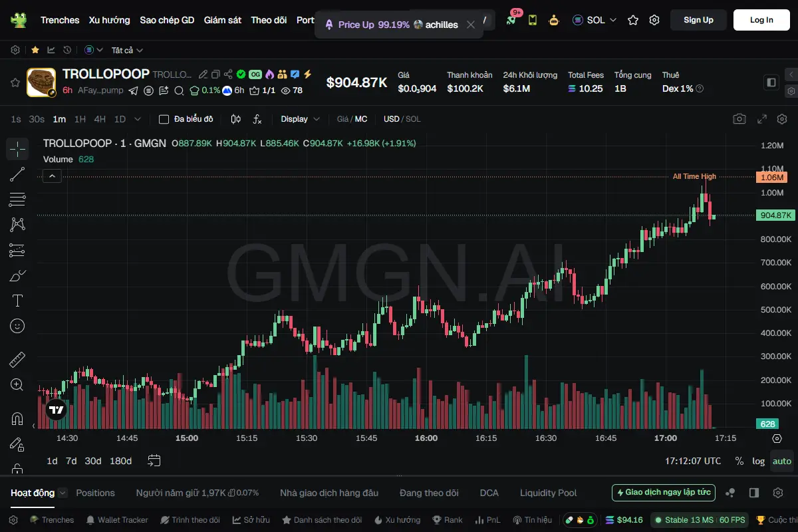Collapse right sidebar chevron
The width and height of the screenshot is (798, 532).
[x=791, y=74]
